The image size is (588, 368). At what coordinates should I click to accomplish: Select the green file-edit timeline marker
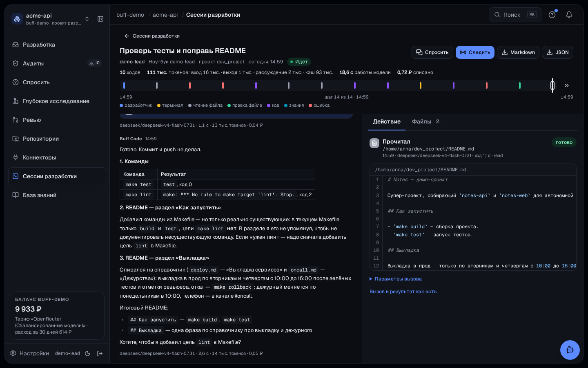[x=519, y=85]
